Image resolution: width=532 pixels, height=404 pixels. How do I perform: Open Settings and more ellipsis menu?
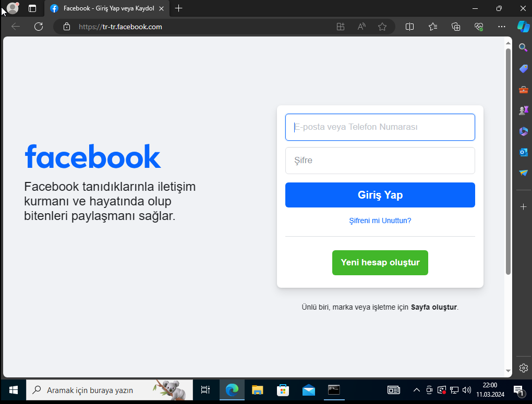click(x=502, y=27)
